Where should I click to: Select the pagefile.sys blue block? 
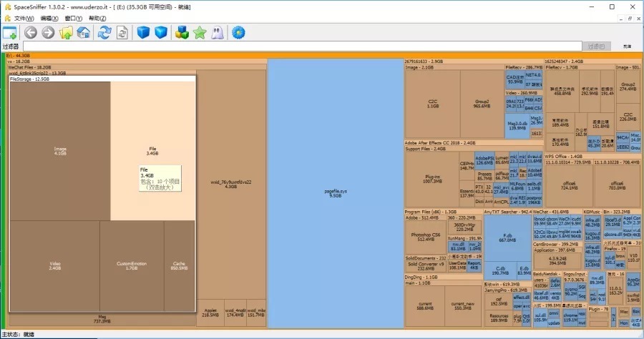click(335, 193)
